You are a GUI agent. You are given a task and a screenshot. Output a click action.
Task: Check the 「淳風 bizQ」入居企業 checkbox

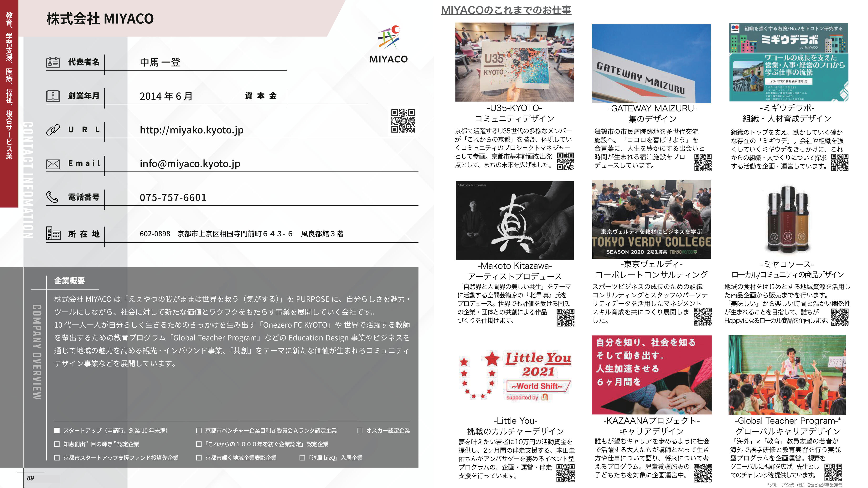[302, 458]
